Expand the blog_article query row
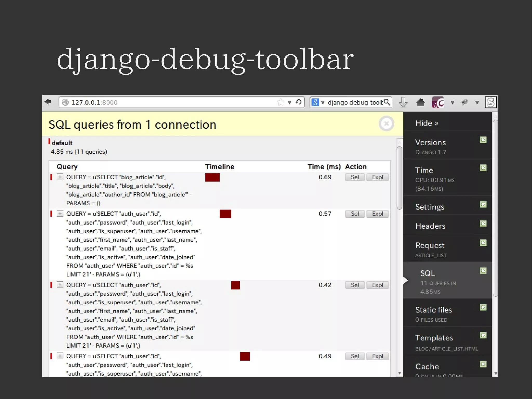 [60, 177]
